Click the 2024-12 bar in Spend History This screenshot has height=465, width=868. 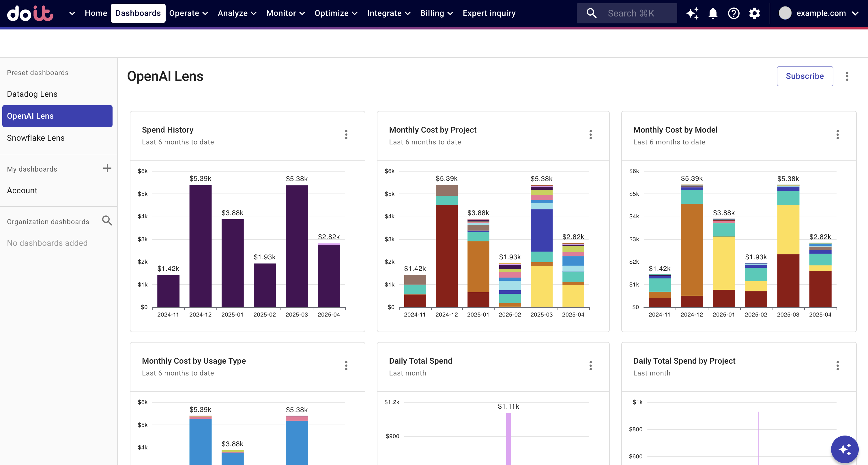pos(201,246)
